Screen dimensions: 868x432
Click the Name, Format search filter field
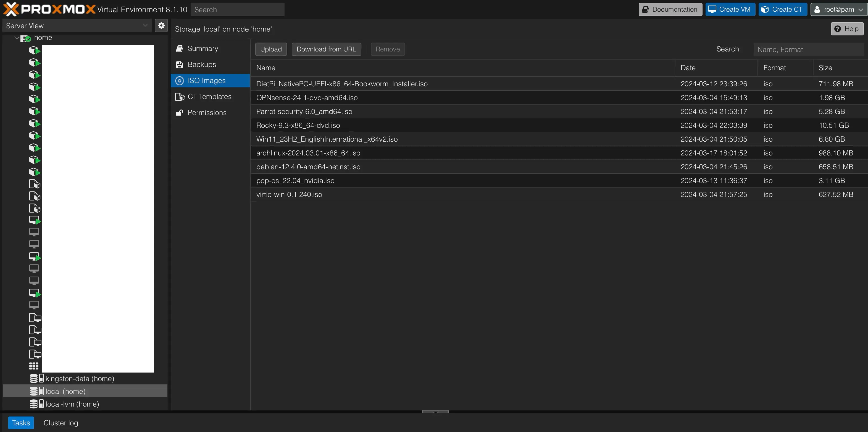(x=809, y=50)
